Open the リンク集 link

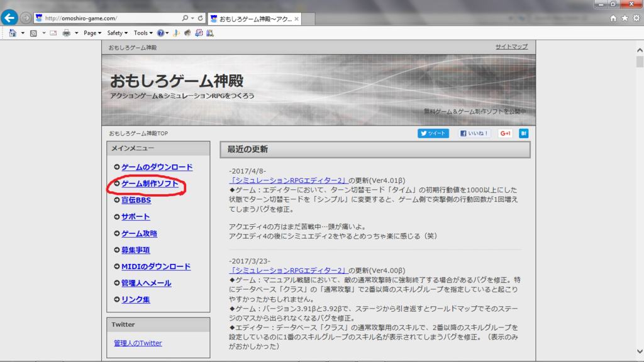[x=136, y=300]
